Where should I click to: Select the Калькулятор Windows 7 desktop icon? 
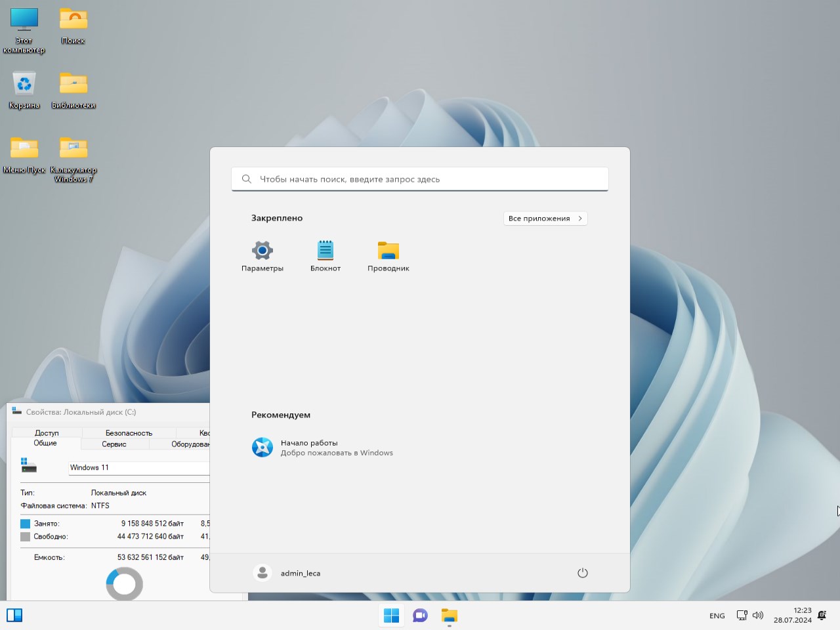coord(73,159)
